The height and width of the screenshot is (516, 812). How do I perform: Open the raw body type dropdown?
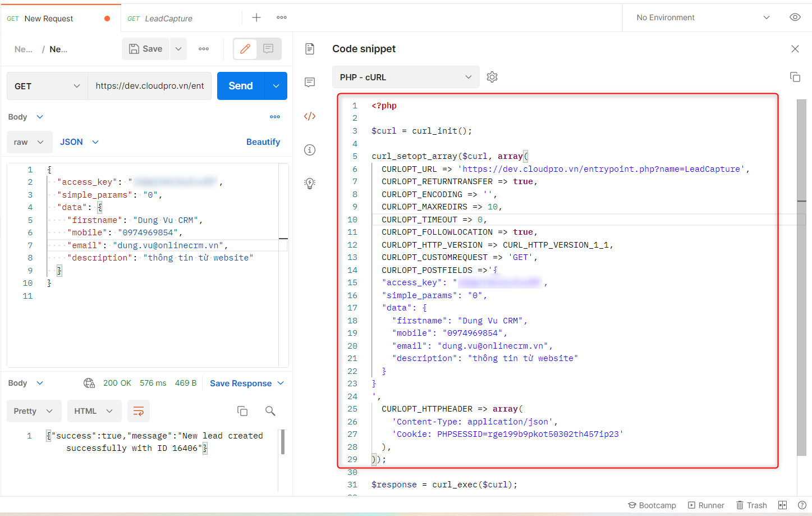click(x=30, y=142)
